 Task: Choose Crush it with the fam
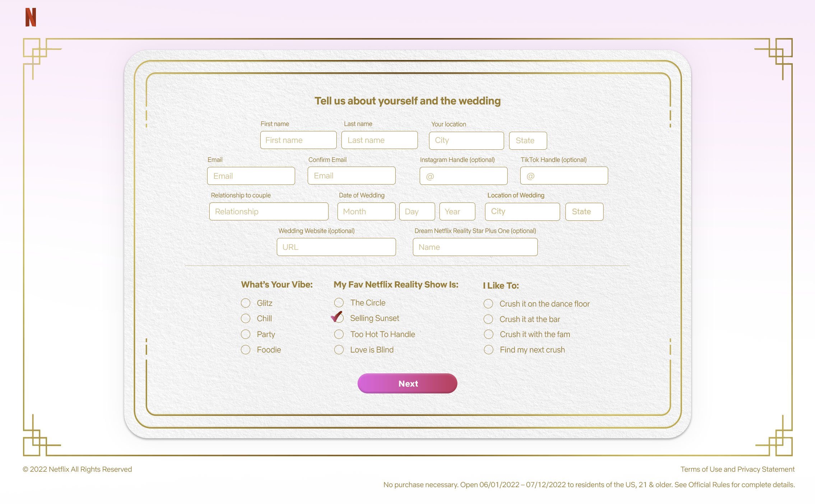click(x=489, y=334)
